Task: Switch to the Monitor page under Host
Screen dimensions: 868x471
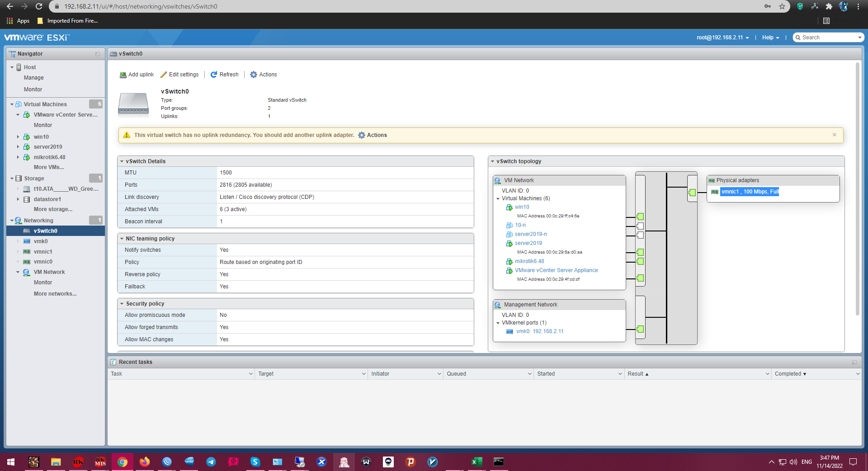Action: tap(33, 89)
